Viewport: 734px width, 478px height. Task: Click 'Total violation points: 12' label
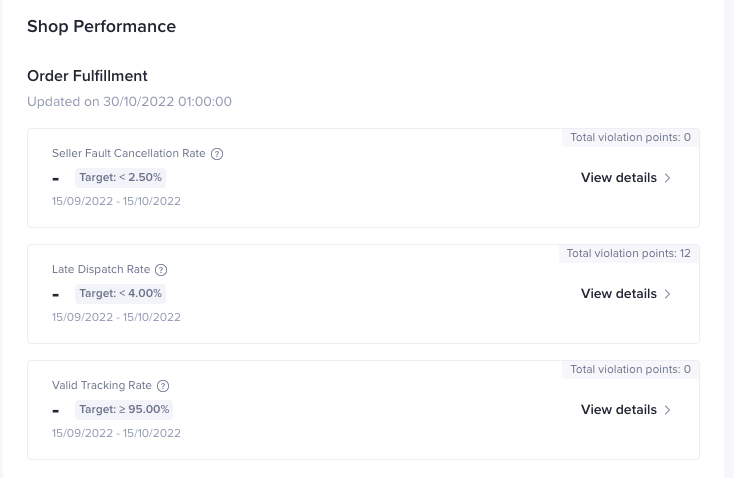628,253
